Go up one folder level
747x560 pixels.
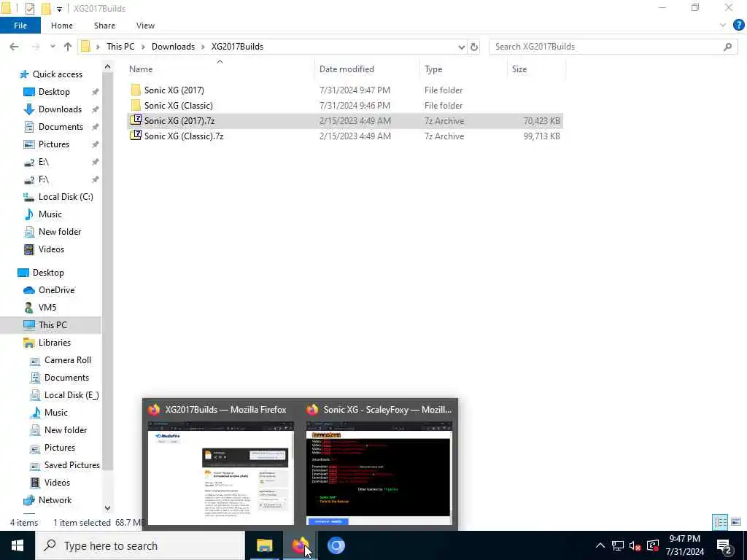(68, 47)
